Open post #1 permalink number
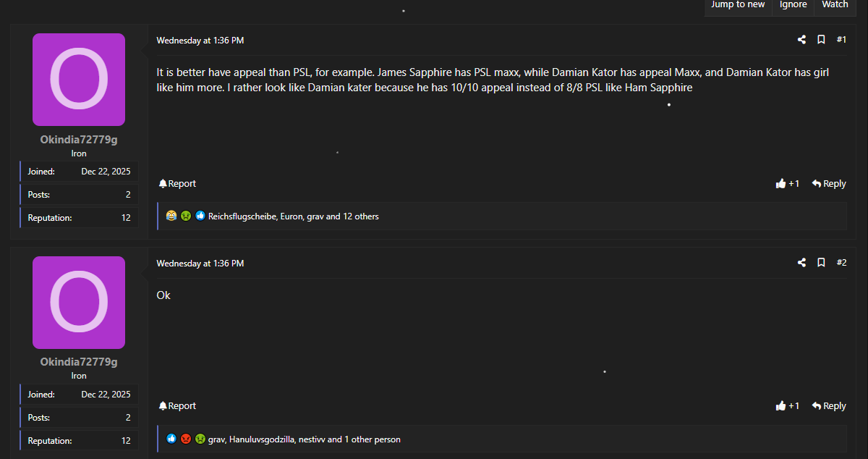Viewport: 868px width, 459px height. point(841,40)
